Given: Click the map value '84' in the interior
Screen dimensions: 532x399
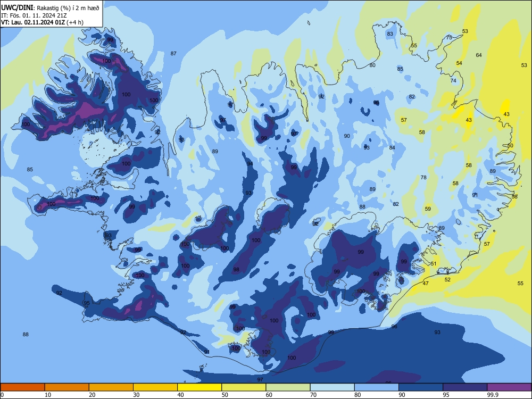Looking at the screenshot, I should [392, 147].
